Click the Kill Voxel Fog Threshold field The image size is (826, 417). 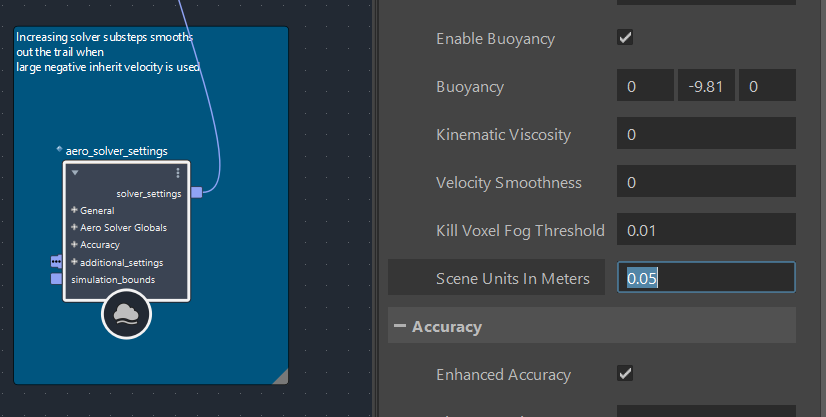[x=705, y=230]
